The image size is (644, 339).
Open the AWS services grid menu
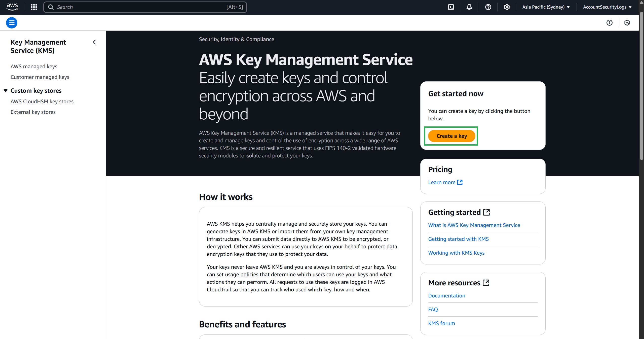pos(34,7)
